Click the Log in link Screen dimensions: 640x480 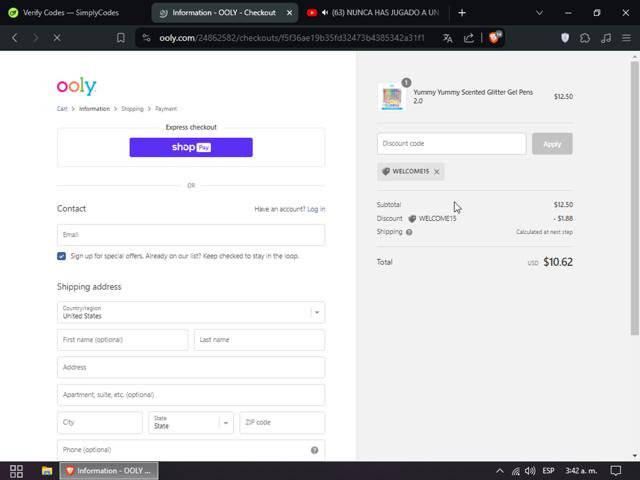316,209
